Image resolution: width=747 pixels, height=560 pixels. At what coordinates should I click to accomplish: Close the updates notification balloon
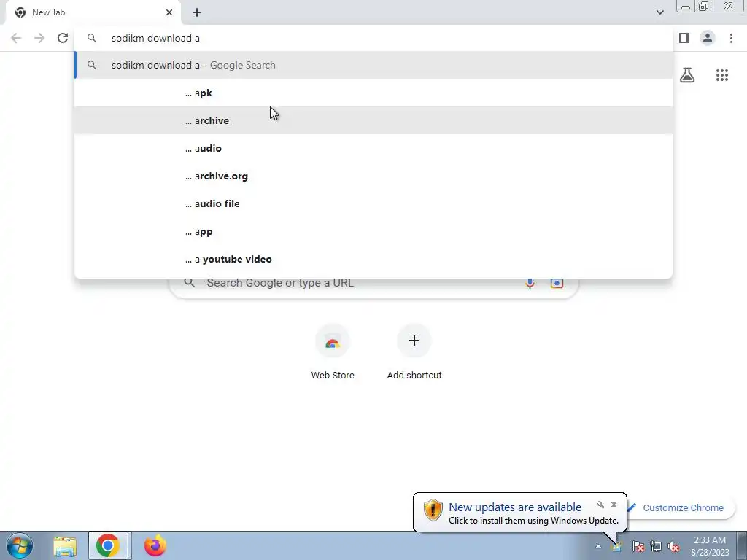click(x=614, y=505)
